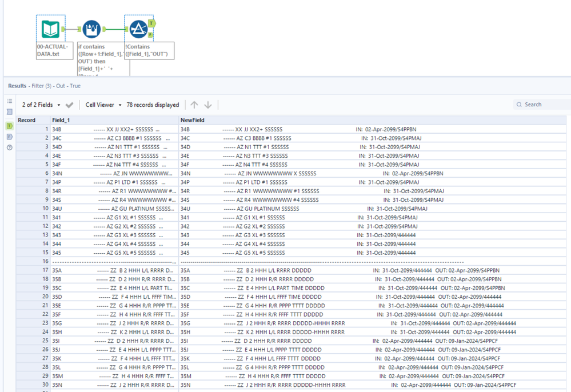This screenshot has width=571, height=392.
Task: Click Field_1 cell starting with 35N
Action: tap(115, 385)
